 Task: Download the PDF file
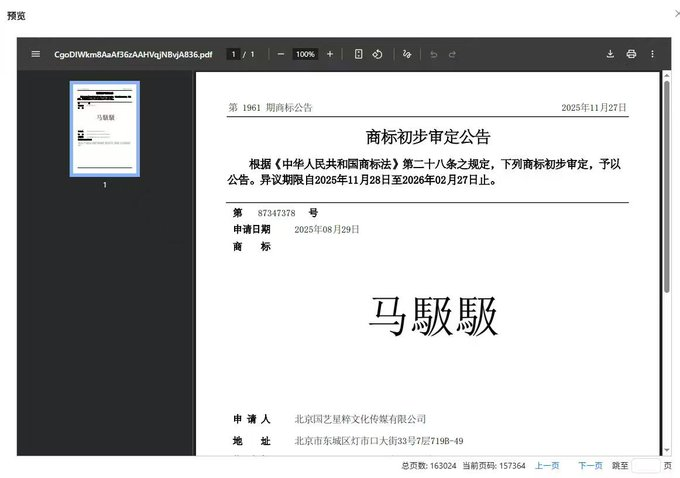(x=610, y=54)
